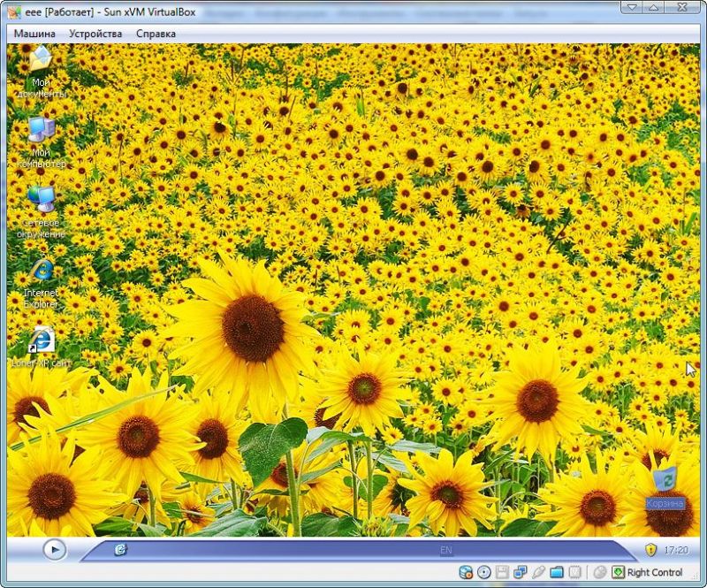Click the USB devices status icon
Viewport: 707px width, 588px height.
[537, 572]
